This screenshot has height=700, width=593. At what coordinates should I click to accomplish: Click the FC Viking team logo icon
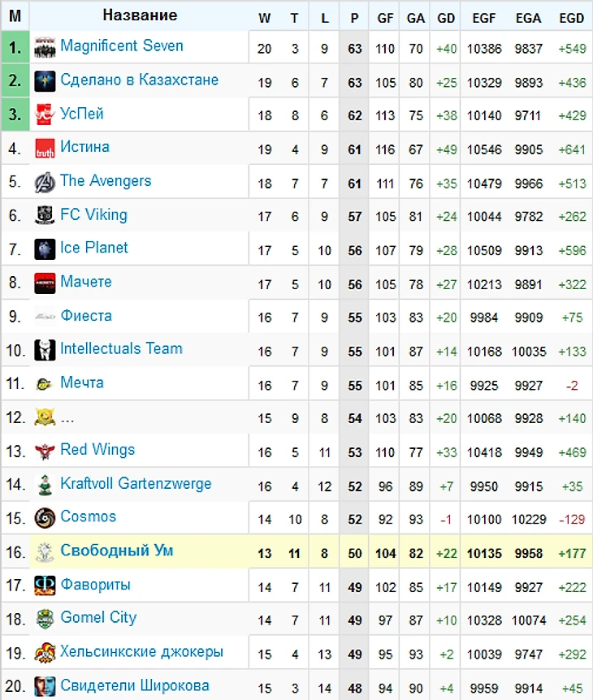[45, 216]
